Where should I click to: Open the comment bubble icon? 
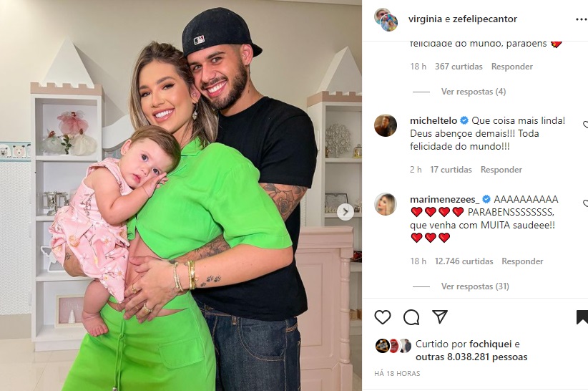coord(411,317)
